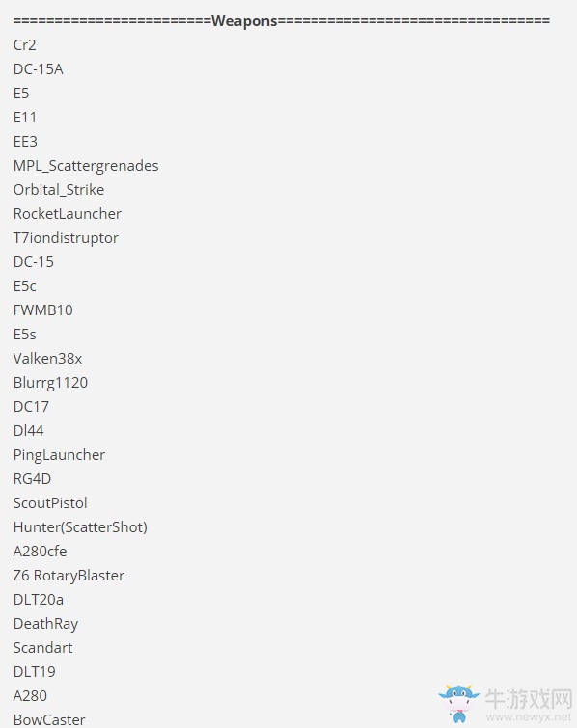Select the T7iondistruptor line
Image resolution: width=577 pixels, height=728 pixels.
pyautogui.click(x=66, y=238)
